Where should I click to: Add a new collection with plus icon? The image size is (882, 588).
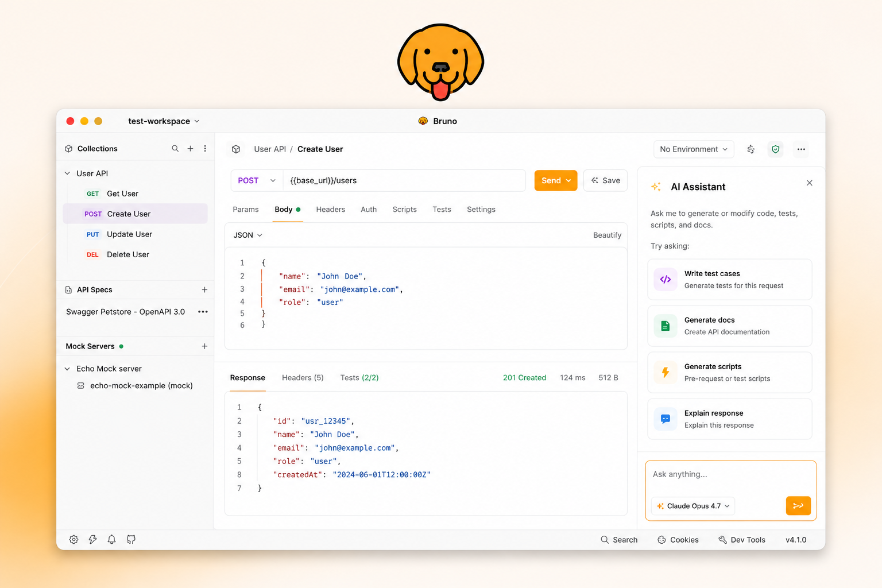pyautogui.click(x=190, y=148)
